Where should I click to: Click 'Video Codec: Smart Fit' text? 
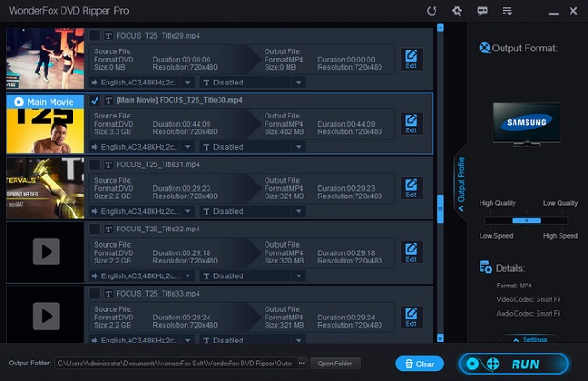528,299
